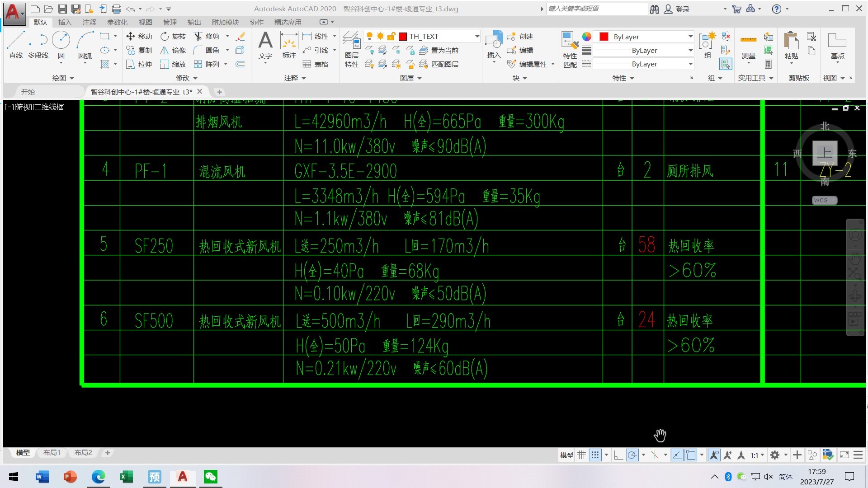Open the 管理 (Manage) ribbon tab
The height and width of the screenshot is (488, 868).
170,22
